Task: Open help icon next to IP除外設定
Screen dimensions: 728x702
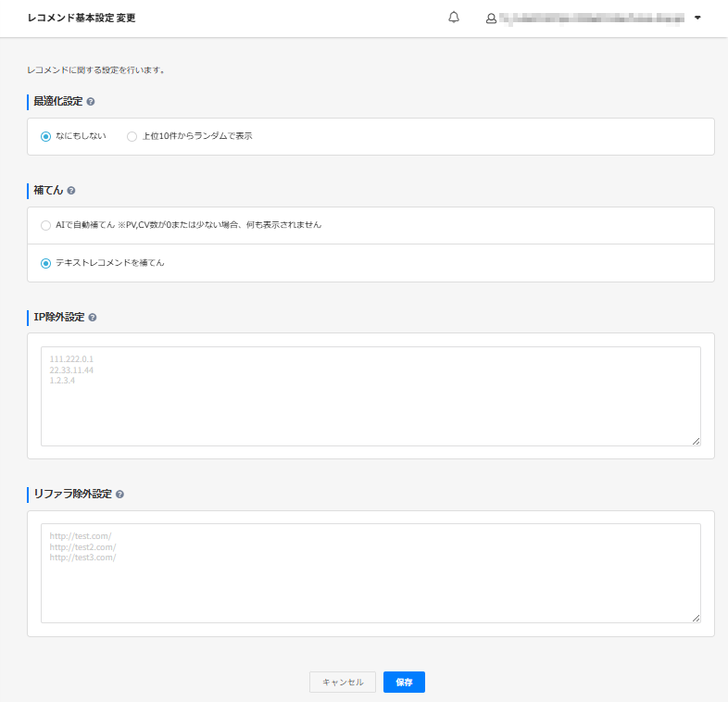Action: pos(93,318)
